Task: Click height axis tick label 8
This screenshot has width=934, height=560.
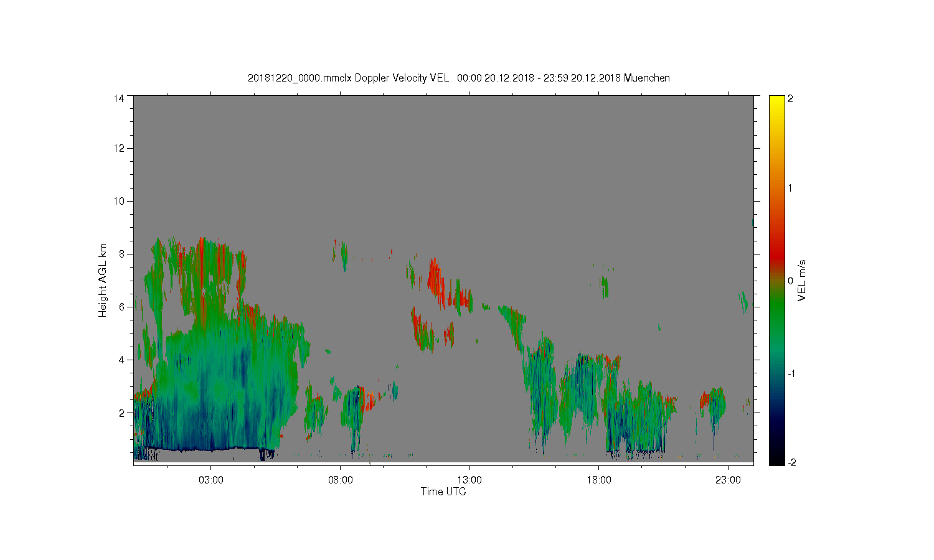Action: point(121,254)
